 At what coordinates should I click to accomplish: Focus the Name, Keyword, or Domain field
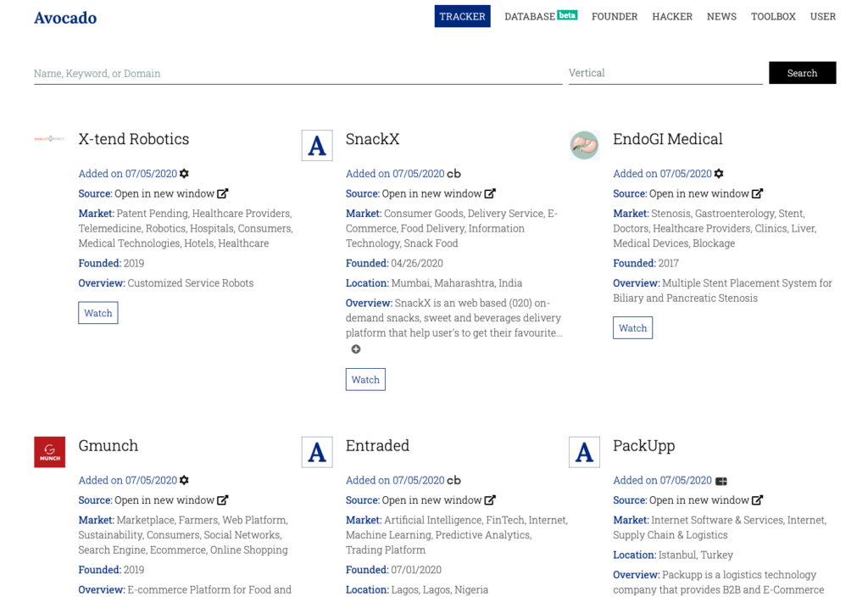click(298, 73)
